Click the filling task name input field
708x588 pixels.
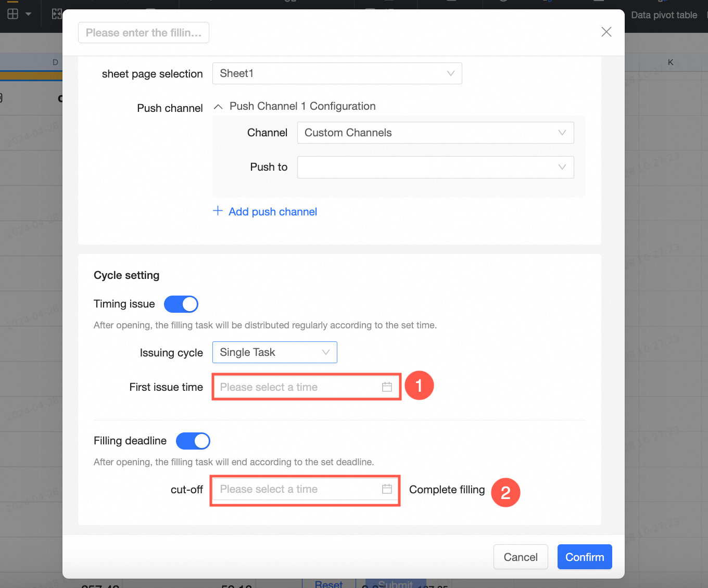144,32
